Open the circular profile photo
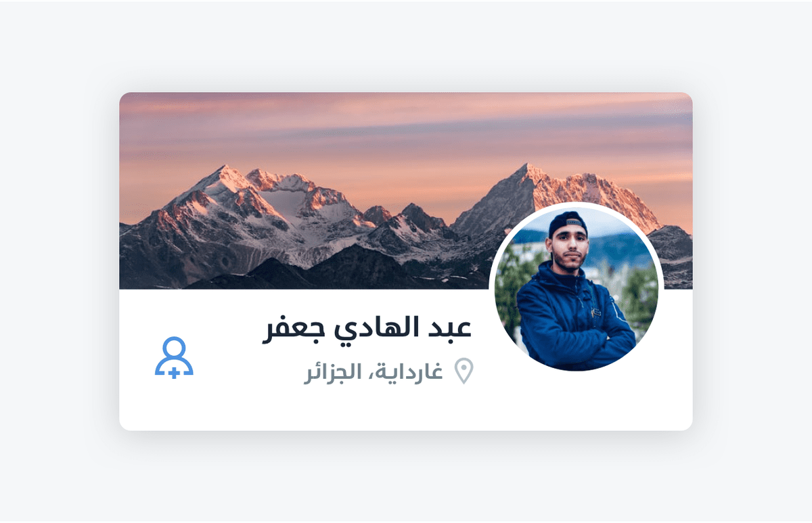The width and height of the screenshot is (812, 523). pyautogui.click(x=577, y=289)
